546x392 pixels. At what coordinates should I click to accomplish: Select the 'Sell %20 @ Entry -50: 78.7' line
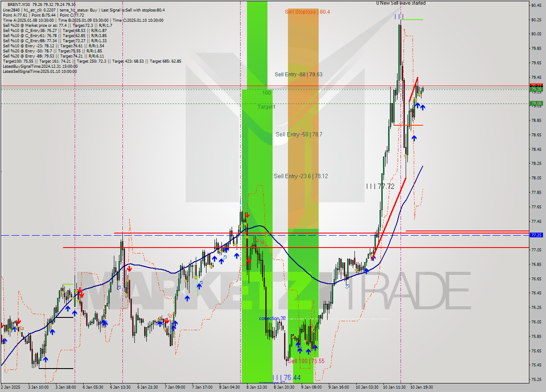[53, 51]
